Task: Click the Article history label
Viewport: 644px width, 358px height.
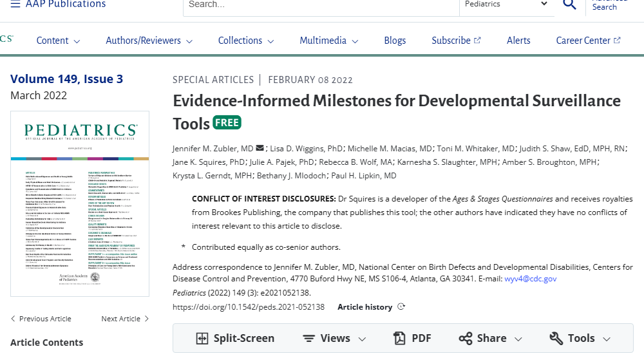Action: 365,307
